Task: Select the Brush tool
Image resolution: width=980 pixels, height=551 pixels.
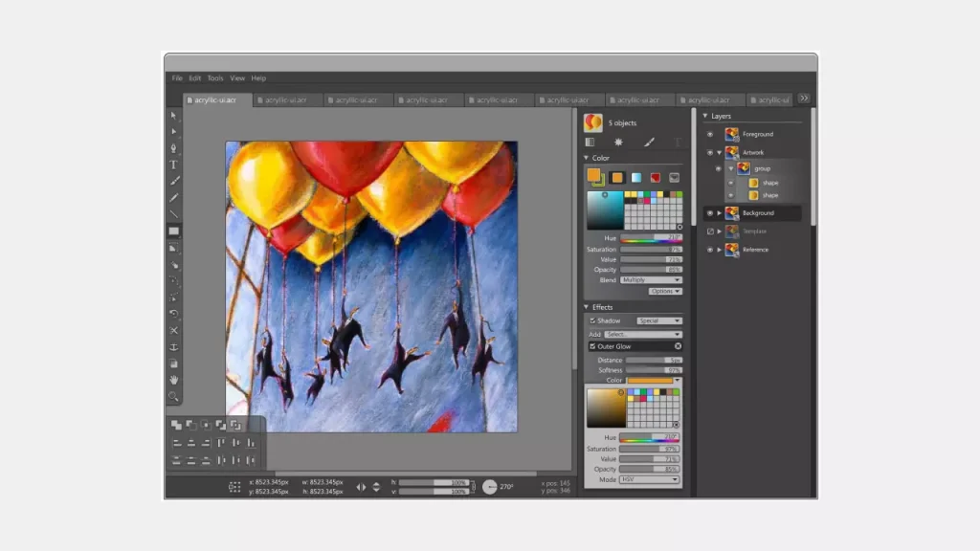Action: pos(174,181)
